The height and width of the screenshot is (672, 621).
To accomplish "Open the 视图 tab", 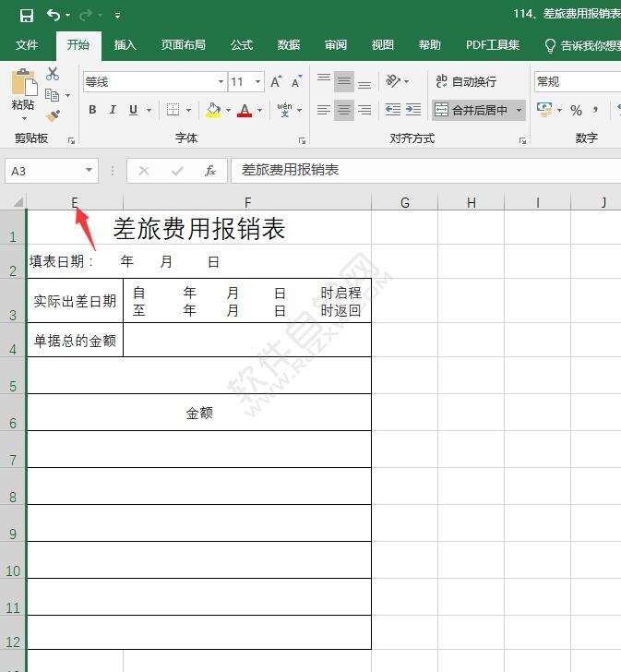I will tap(382, 45).
